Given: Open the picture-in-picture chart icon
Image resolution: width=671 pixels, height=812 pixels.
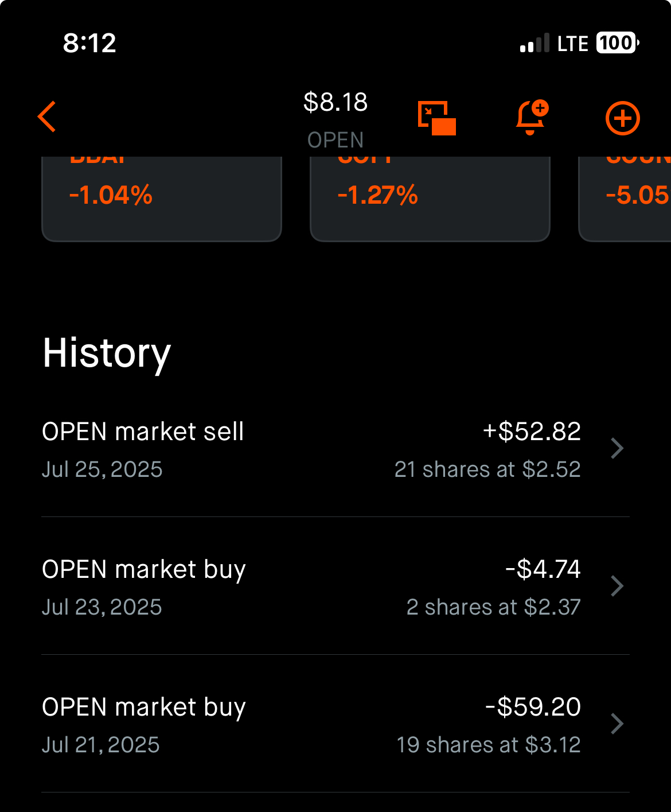Looking at the screenshot, I should (x=437, y=118).
